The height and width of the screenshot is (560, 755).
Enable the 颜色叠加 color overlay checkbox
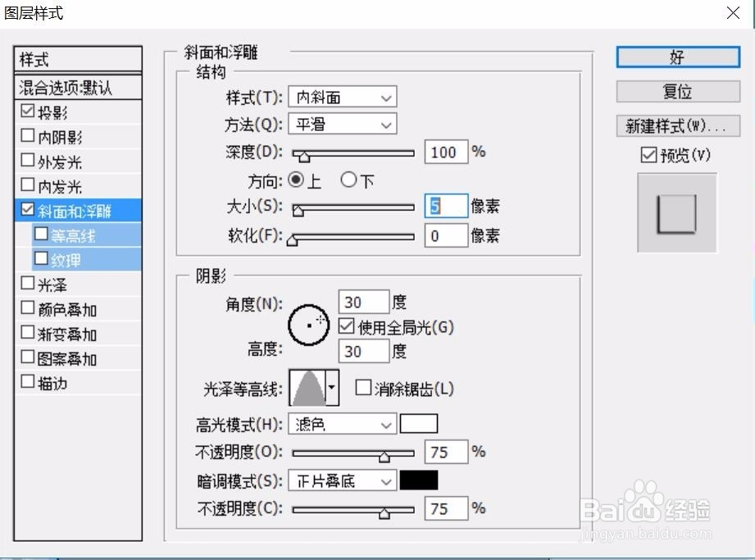tap(27, 308)
